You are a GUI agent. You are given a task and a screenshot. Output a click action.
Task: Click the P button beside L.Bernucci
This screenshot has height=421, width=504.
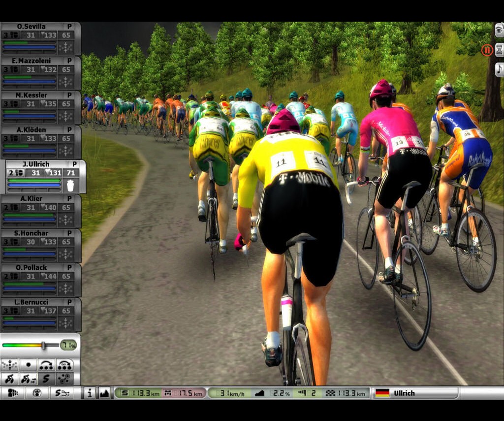69,302
